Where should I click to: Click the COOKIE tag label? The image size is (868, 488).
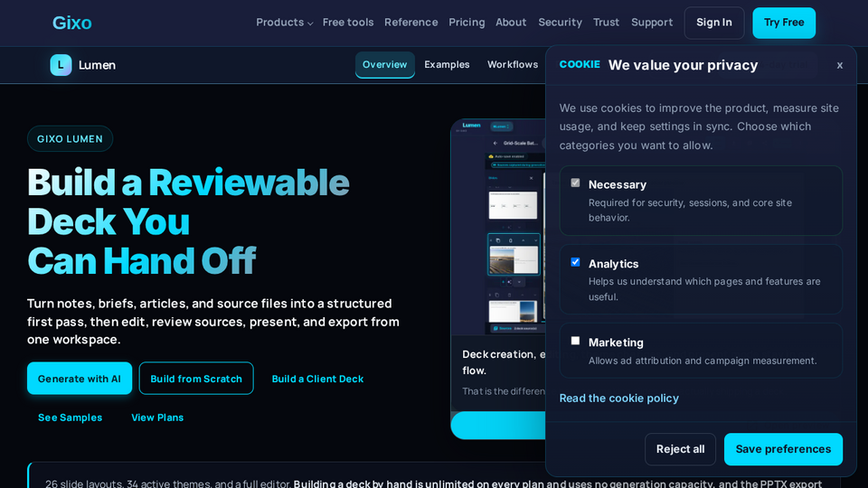pos(580,64)
